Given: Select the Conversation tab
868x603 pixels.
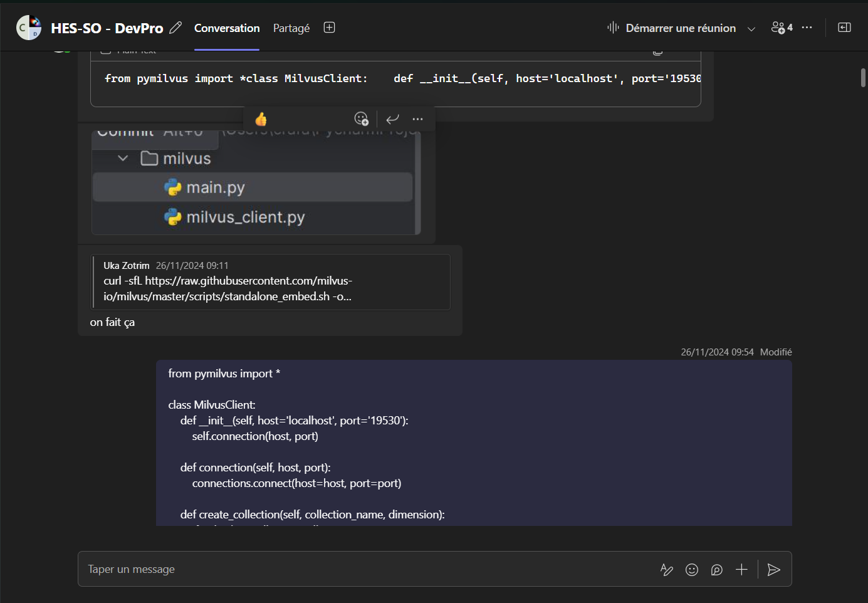Looking at the screenshot, I should tap(227, 28).
